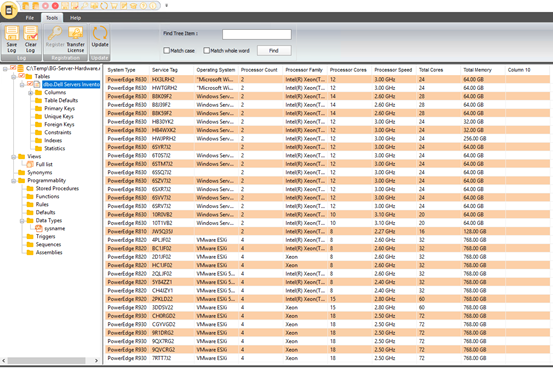Toggle the checkbox on the root database node
553x368 pixels.
(13, 68)
